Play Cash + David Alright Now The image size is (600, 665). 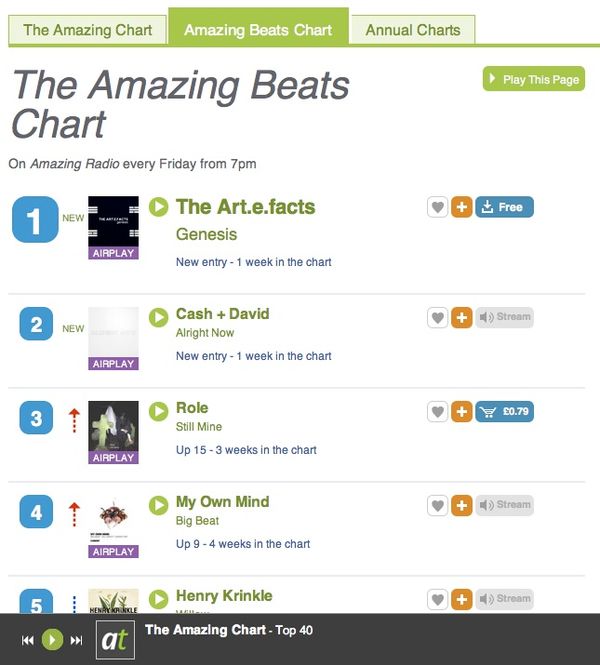point(159,317)
